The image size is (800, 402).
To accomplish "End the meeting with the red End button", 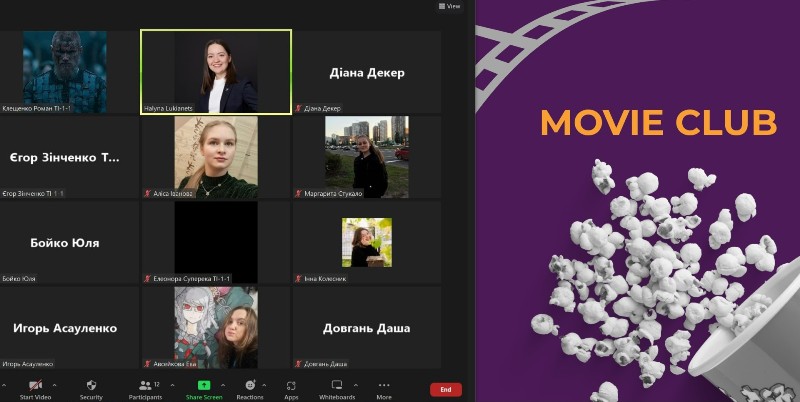I will [x=446, y=390].
